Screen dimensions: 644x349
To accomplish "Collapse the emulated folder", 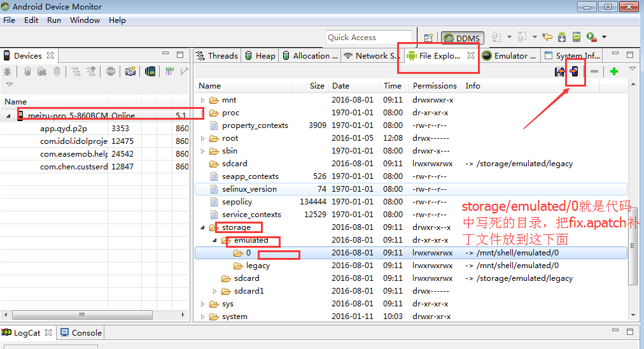I will (214, 240).
